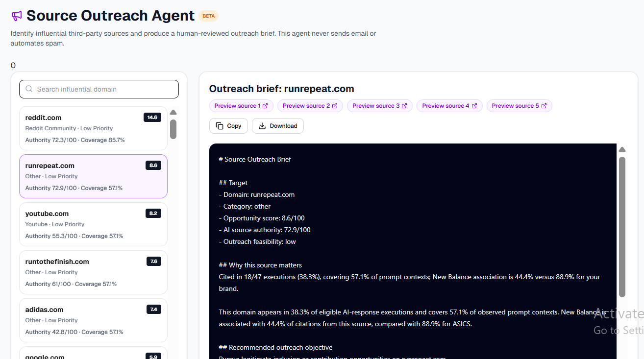This screenshot has width=644, height=359.
Task: Select the runrepeat.com domain card
Action: [93, 176]
